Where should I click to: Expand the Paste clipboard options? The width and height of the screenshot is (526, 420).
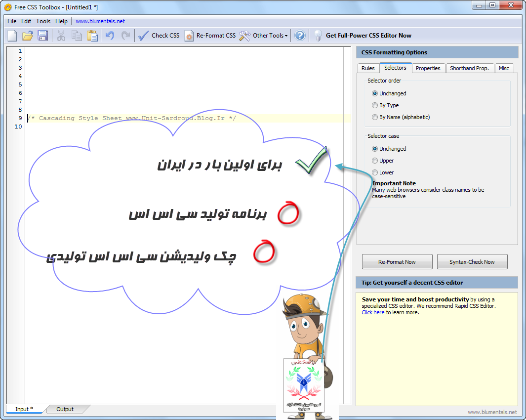tap(92, 35)
